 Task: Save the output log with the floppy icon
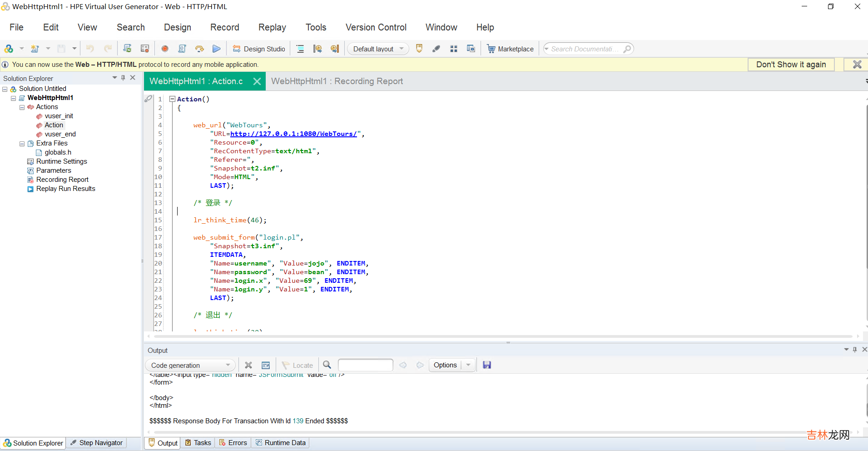pos(487,365)
